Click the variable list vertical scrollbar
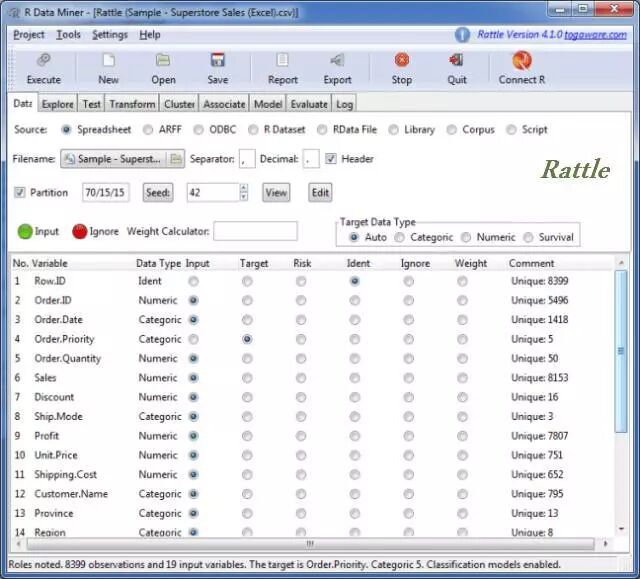640x579 pixels. tap(621, 351)
